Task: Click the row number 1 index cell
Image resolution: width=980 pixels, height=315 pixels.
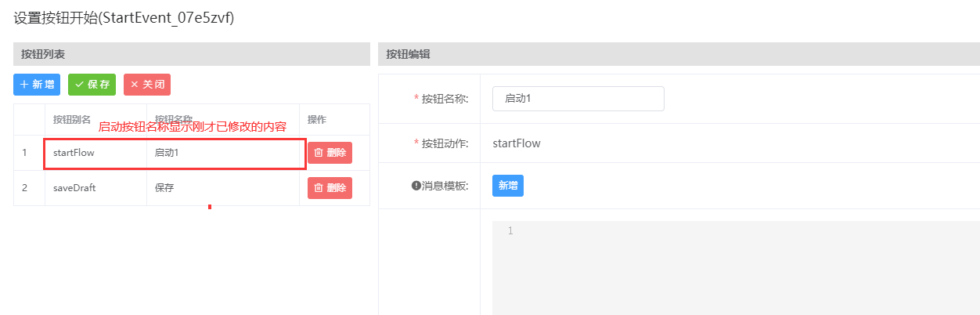Action: (24, 153)
